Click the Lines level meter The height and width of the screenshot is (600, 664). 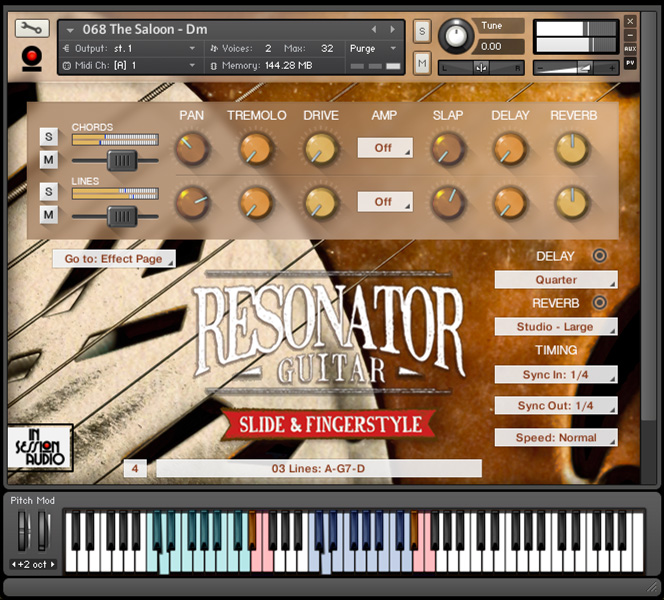pos(115,194)
